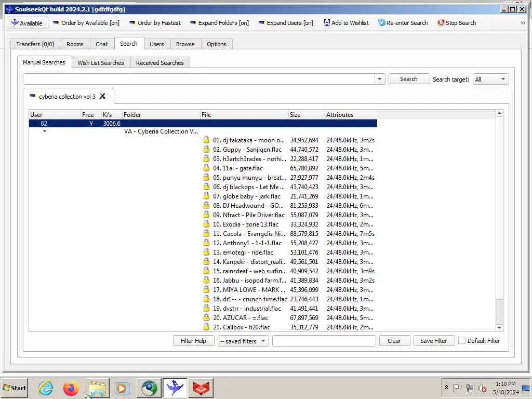Click the Clear filter button

394,341
